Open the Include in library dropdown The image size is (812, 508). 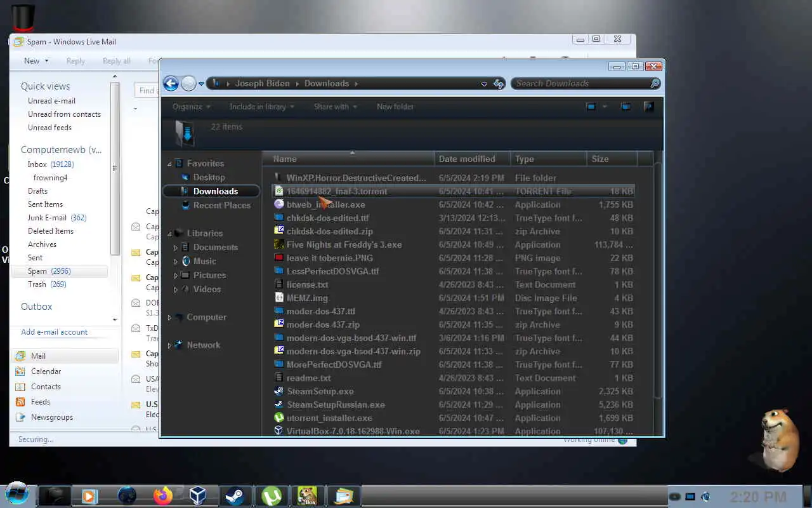[262, 107]
